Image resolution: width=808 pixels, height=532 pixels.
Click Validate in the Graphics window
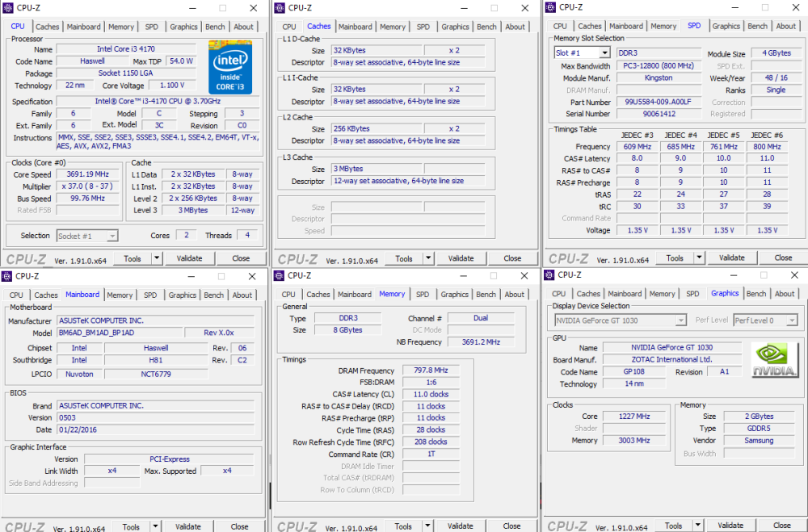point(730,526)
